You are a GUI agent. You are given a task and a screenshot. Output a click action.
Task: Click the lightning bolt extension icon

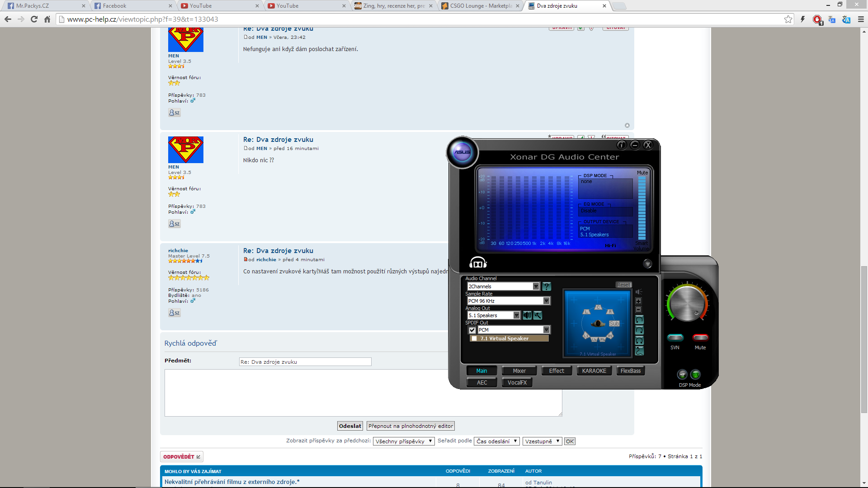(803, 19)
